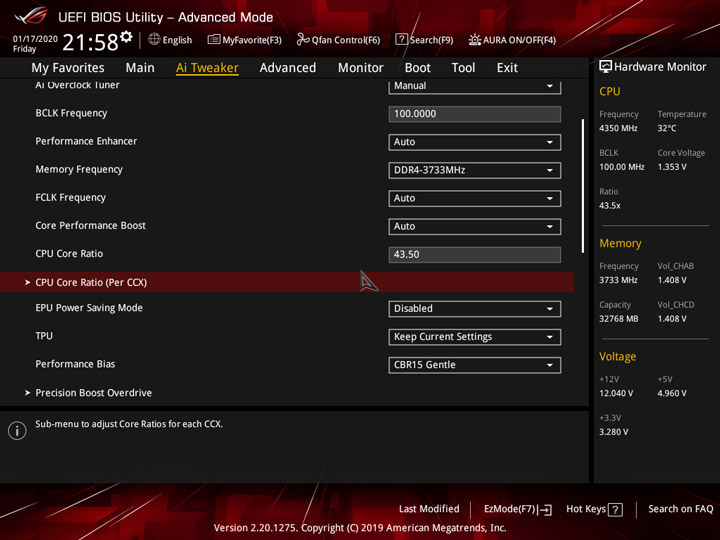Click the Performance Bias label
Image resolution: width=720 pixels, height=540 pixels.
tap(75, 364)
